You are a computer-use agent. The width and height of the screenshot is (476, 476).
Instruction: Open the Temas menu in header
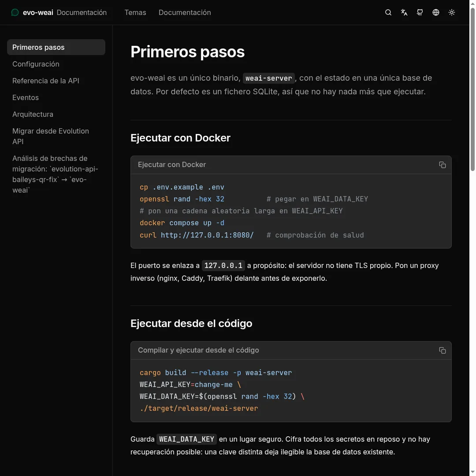[x=135, y=12]
